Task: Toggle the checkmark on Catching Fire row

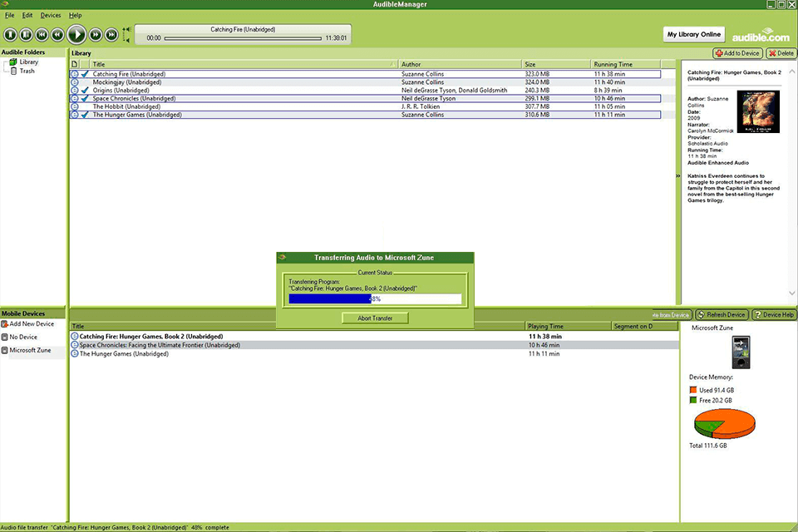Action: (85, 74)
